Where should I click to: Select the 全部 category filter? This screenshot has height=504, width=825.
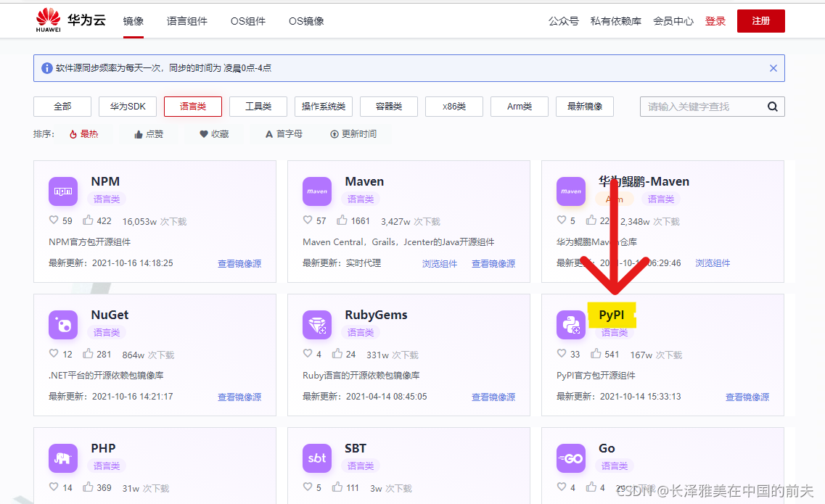[x=62, y=107]
